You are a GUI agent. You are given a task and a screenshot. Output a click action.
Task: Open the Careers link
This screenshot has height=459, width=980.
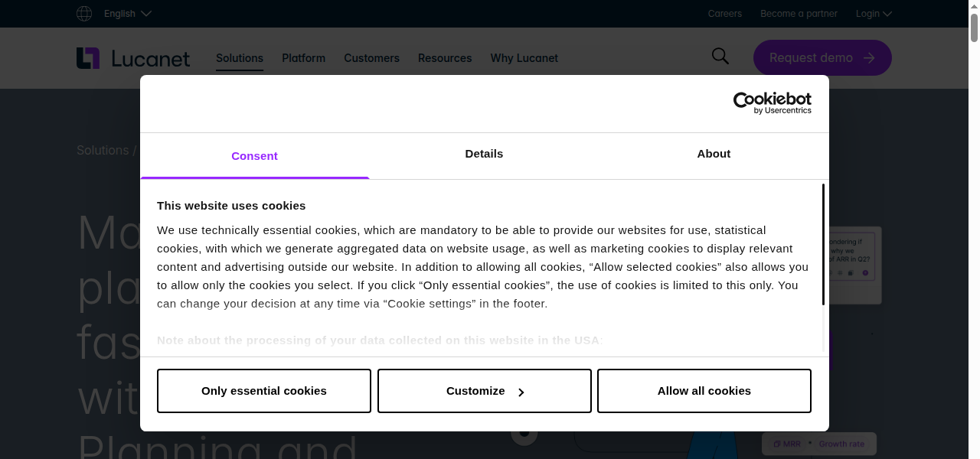(x=724, y=14)
